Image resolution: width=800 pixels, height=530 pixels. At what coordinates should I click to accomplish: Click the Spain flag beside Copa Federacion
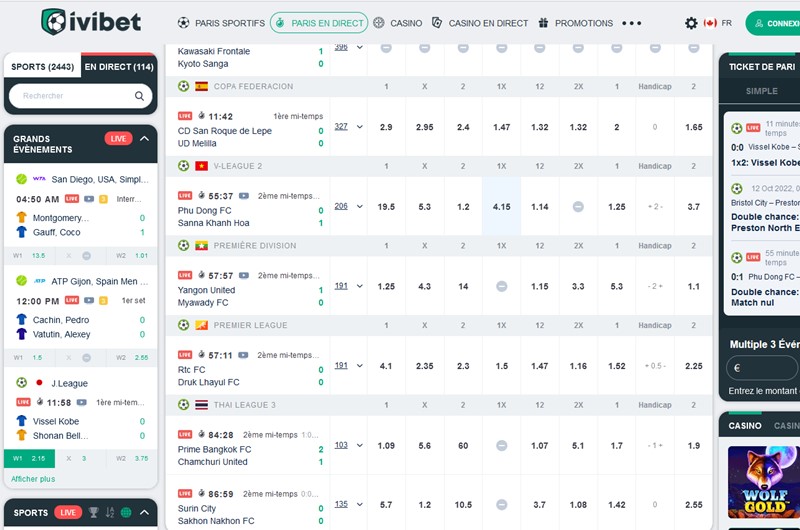[201, 87]
